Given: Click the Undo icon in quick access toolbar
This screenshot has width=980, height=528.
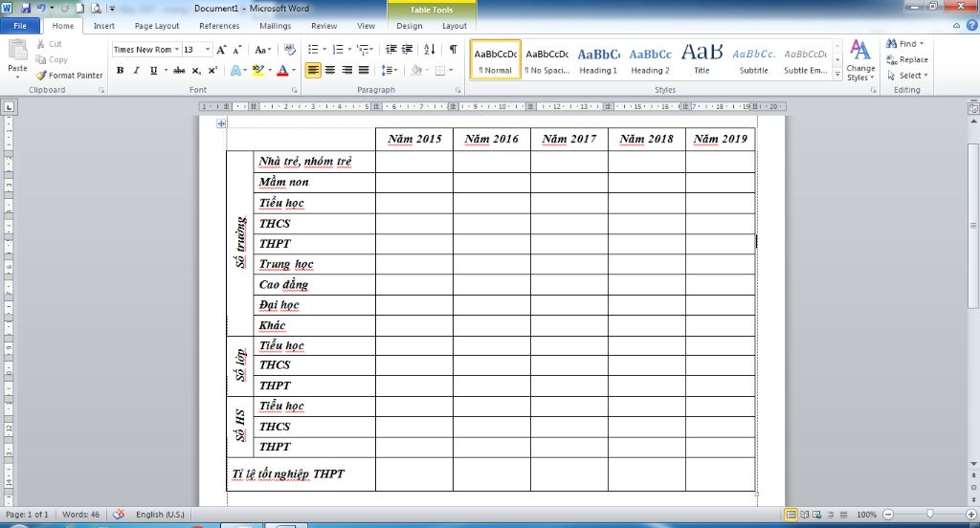Looking at the screenshot, I should coord(41,8).
